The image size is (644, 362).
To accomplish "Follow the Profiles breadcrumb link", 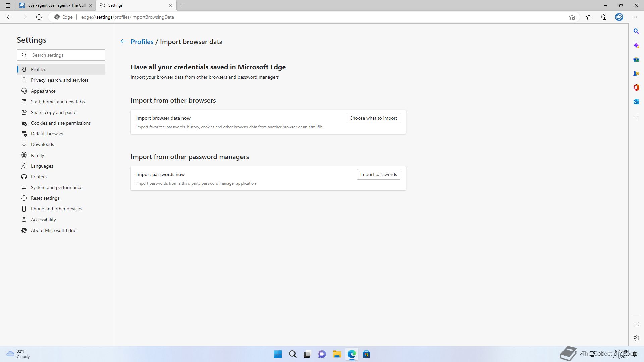I will [142, 42].
